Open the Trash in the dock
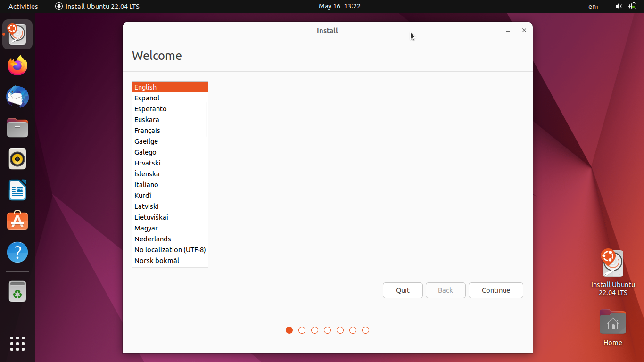 17,292
